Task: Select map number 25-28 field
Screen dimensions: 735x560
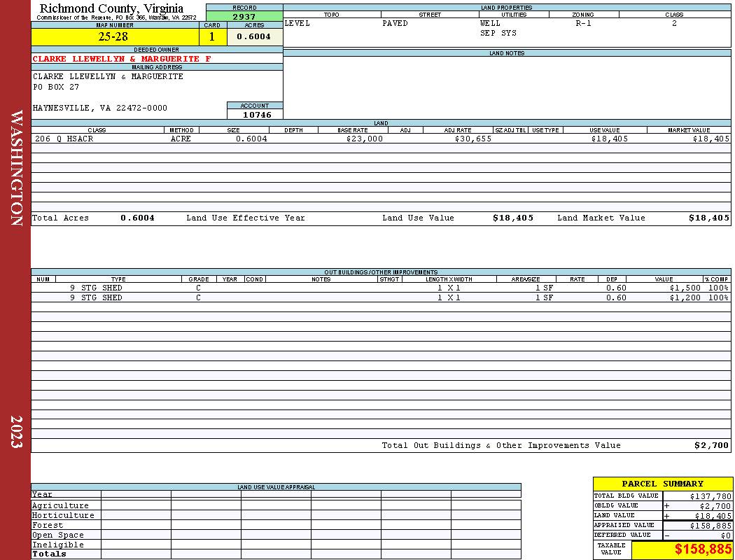Action: [x=115, y=36]
